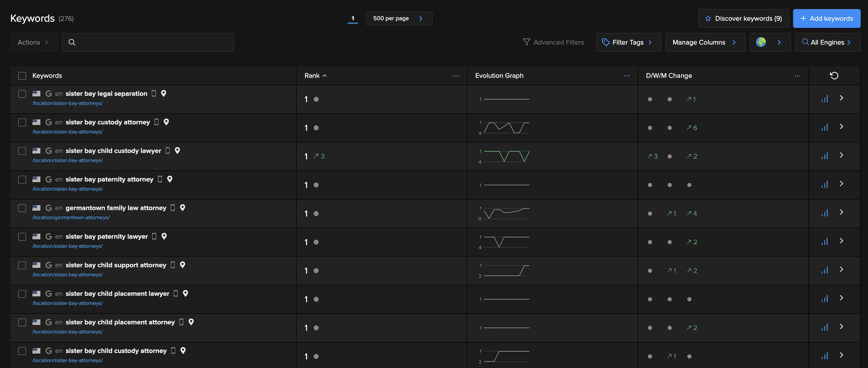Click the search magnifier icon
Screen dimensions: 868x368
pos(72,42)
